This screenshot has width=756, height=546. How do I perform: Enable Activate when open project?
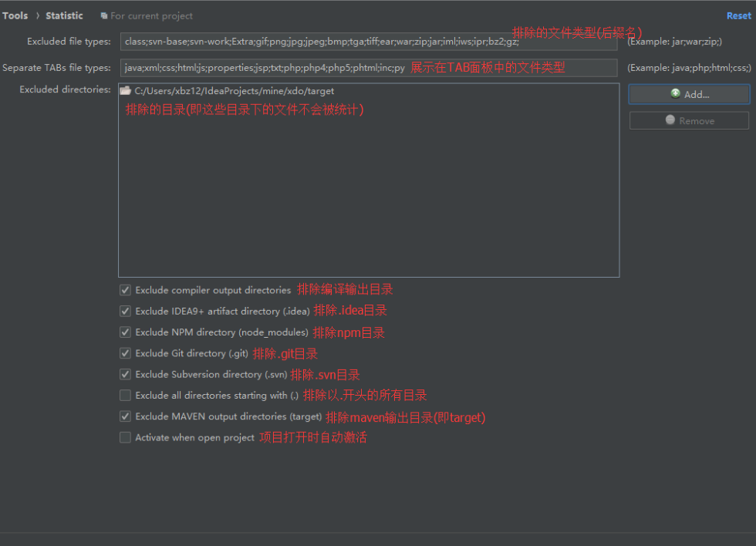(125, 437)
